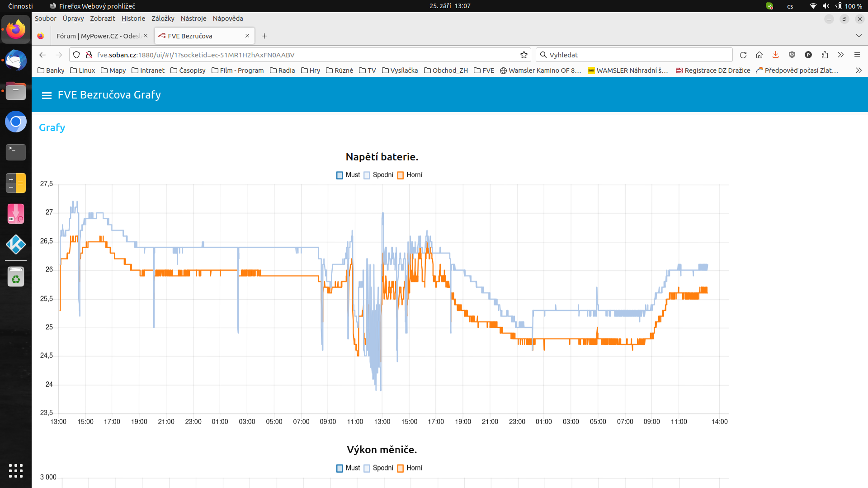Viewport: 868px width, 488px height.
Task: Open the FVE bookmarks folder
Action: click(484, 70)
